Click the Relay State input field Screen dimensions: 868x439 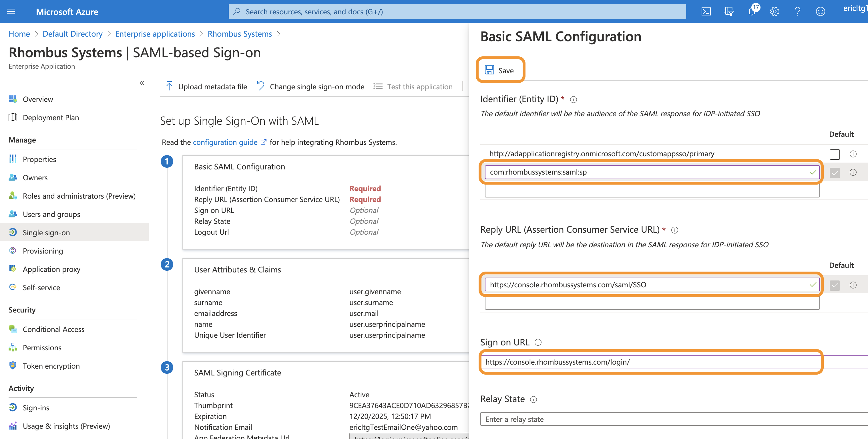point(674,419)
